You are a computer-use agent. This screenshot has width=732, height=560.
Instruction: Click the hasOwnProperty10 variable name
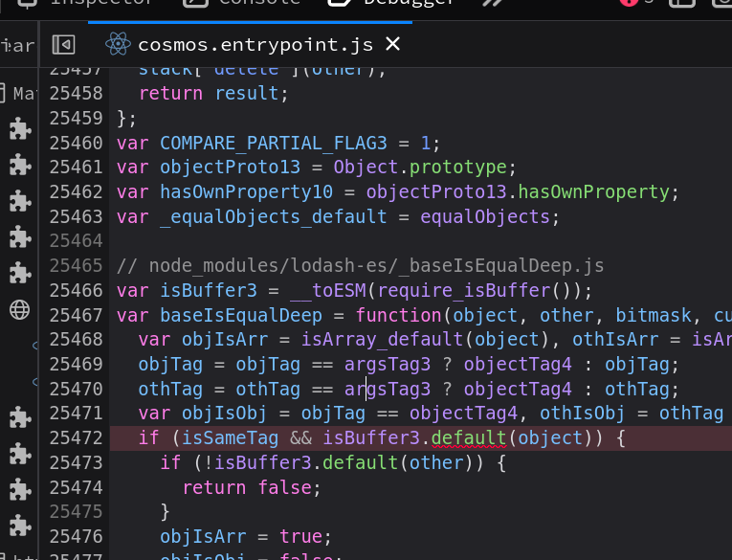247,192
